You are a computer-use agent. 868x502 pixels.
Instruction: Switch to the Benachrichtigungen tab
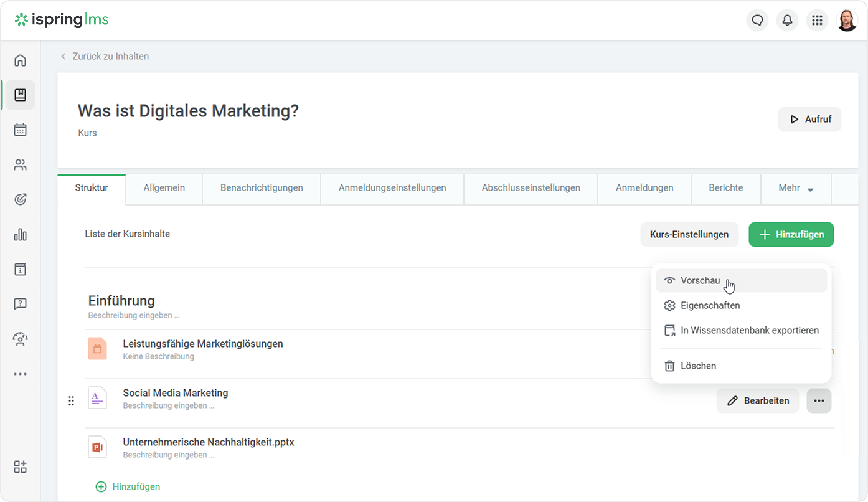pos(262,188)
